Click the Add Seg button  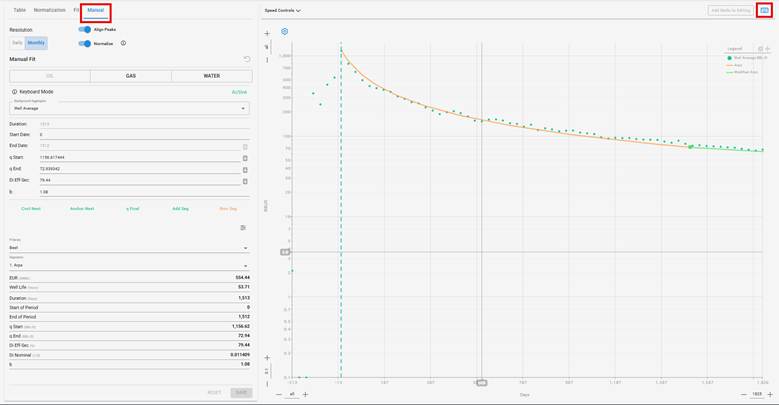click(x=180, y=209)
